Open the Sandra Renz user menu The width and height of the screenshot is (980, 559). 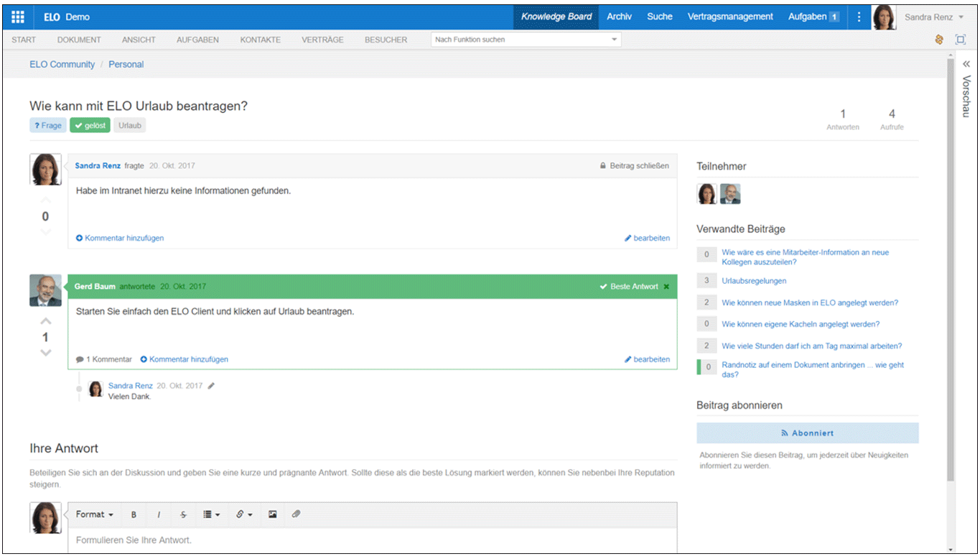coord(934,17)
